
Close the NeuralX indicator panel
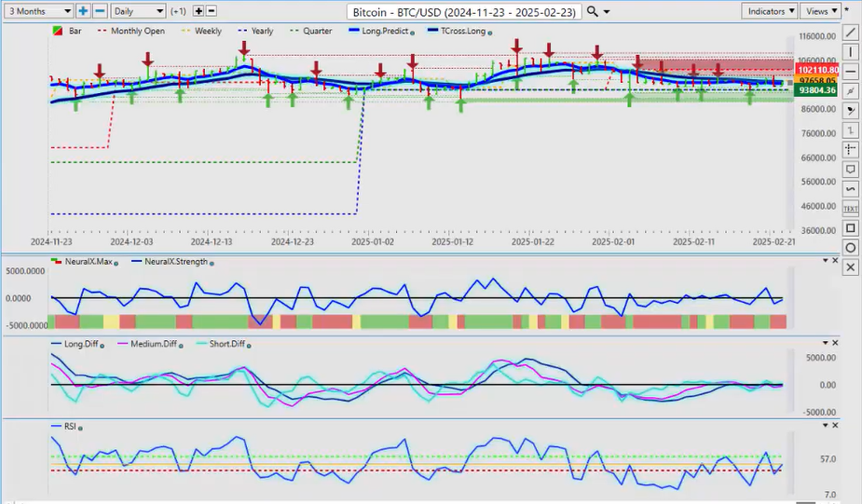[836, 261]
